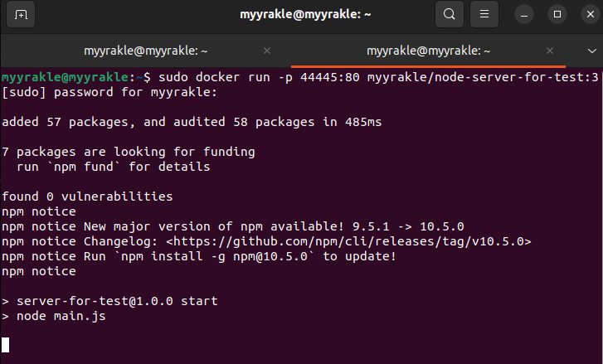Open a new terminal tab
Image resolution: width=603 pixels, height=364 pixels.
[x=21, y=14]
